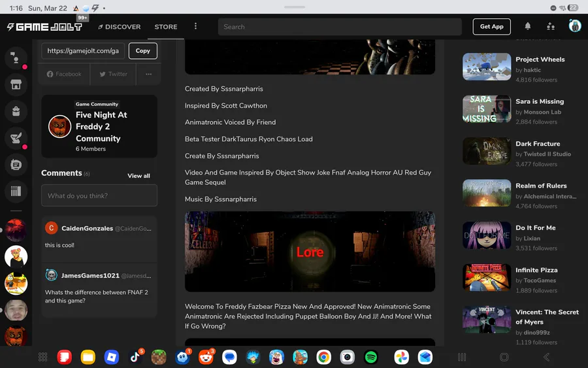The height and width of the screenshot is (368, 588).
Task: Launch Reddit from the taskbar
Action: click(x=206, y=357)
